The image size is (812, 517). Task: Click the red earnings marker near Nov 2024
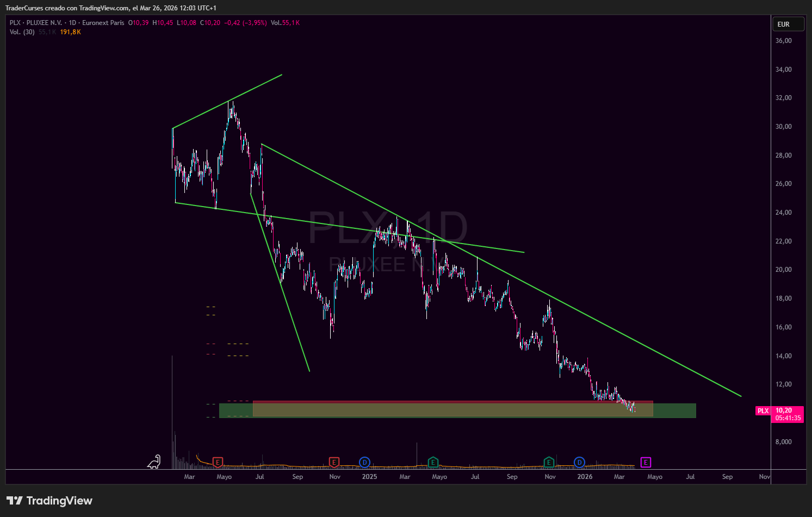[x=334, y=462]
